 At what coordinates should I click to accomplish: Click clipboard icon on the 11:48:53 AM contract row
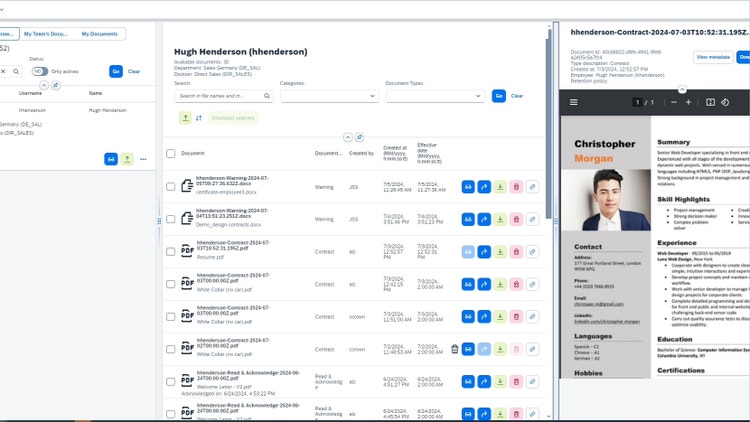coord(454,349)
